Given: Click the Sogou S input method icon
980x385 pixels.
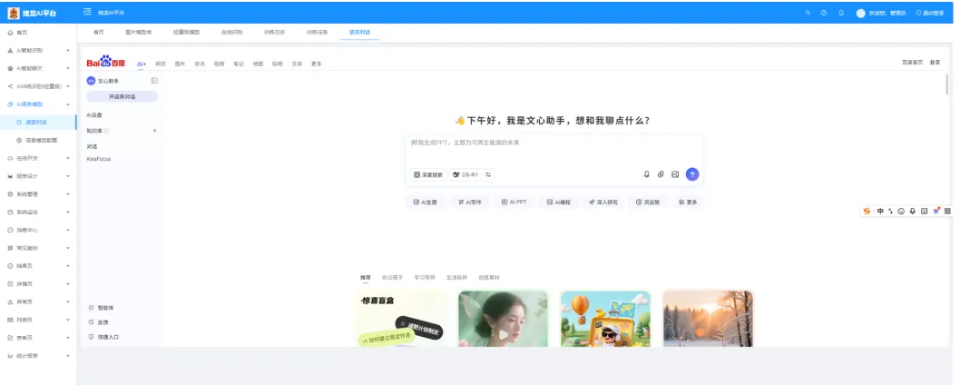Looking at the screenshot, I should pos(867,212).
